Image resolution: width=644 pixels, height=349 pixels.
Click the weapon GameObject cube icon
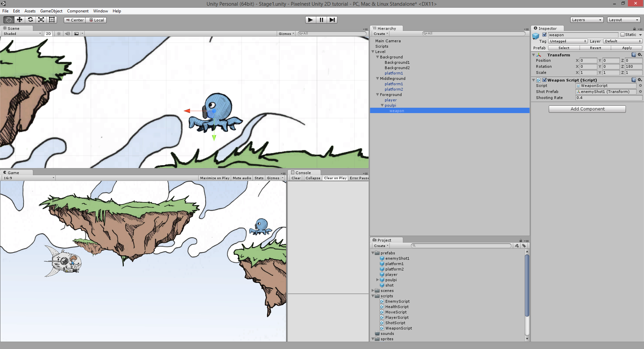(536, 36)
